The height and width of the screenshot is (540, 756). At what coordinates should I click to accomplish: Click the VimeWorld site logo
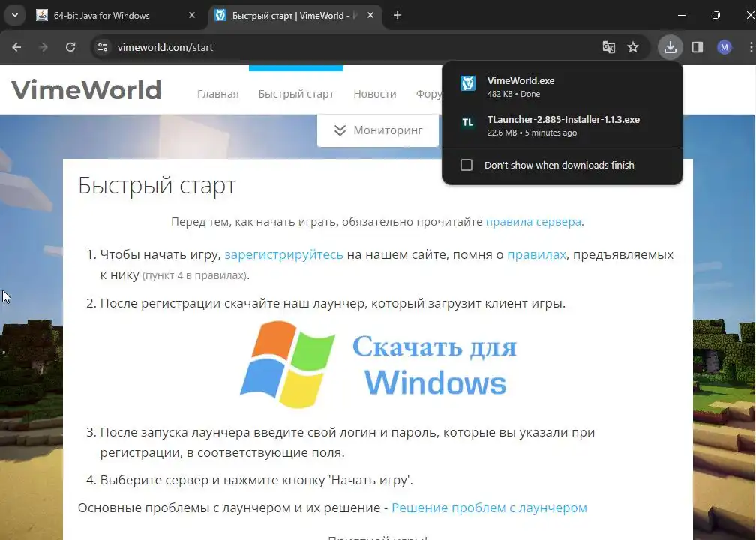pos(86,90)
